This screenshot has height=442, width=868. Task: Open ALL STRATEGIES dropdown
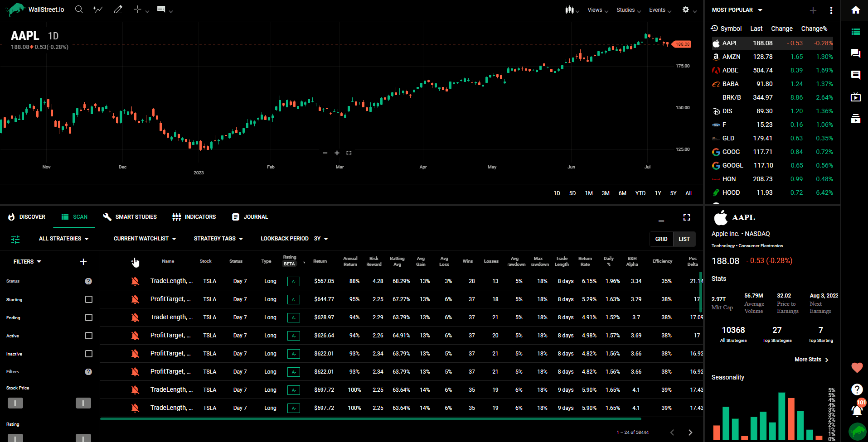point(64,239)
